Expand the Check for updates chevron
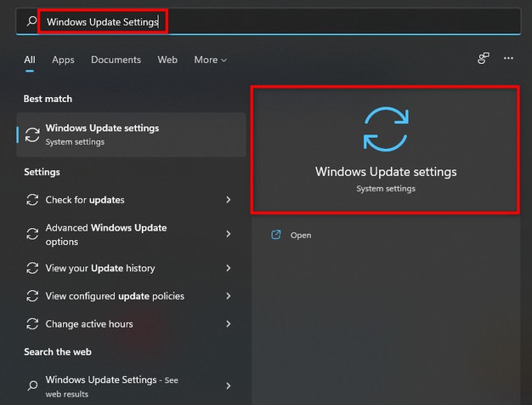 [x=229, y=200]
